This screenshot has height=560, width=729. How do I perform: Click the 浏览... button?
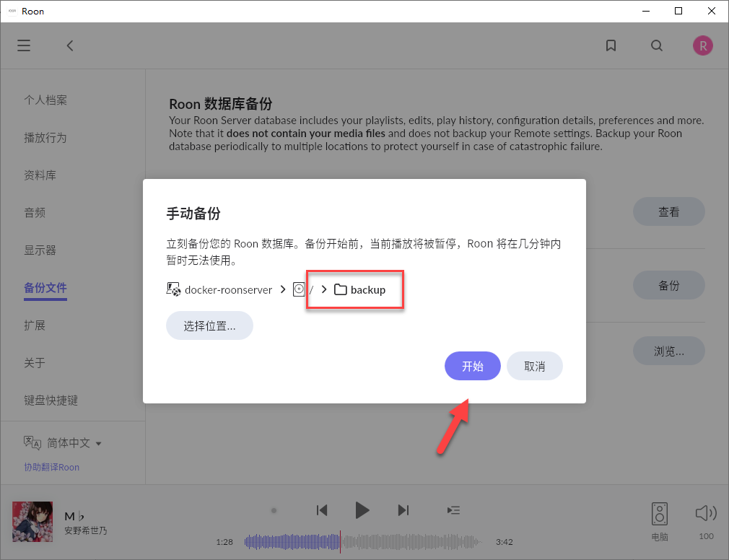[668, 351]
